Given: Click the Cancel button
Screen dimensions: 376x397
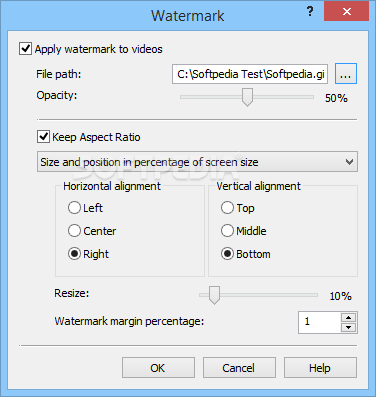Looking at the screenshot, I should [x=239, y=368].
